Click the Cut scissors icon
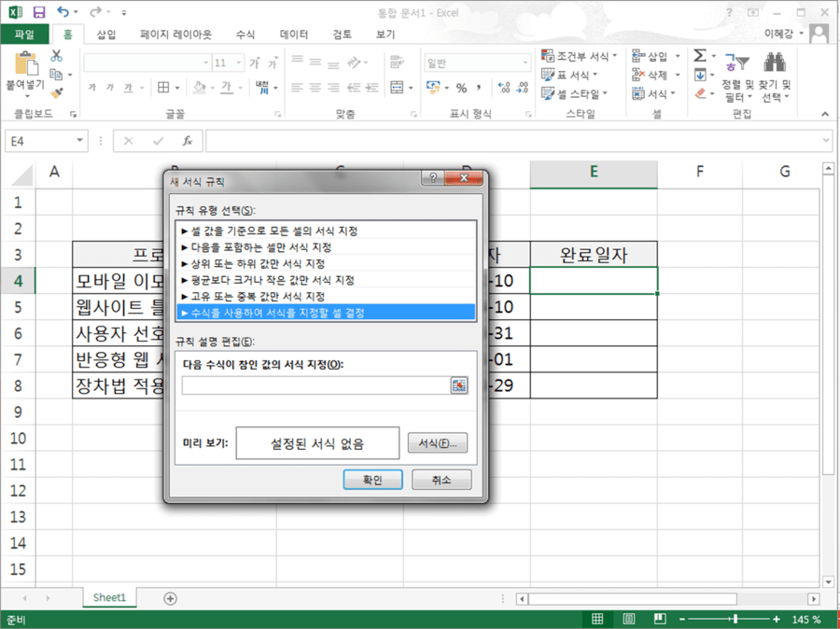 pyautogui.click(x=56, y=55)
